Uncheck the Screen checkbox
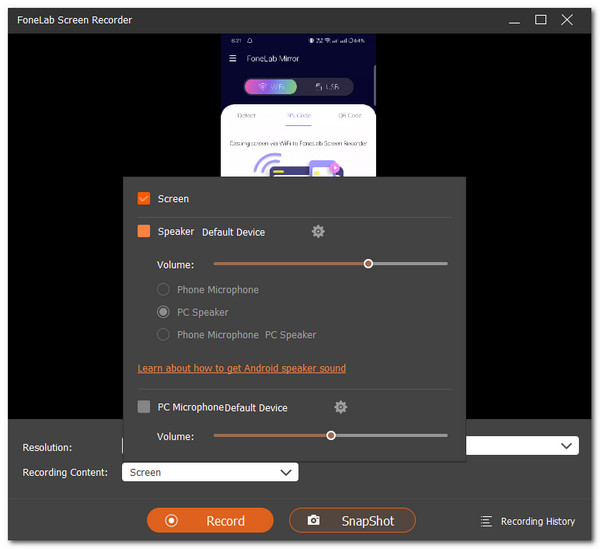Screen dimensions: 600x549 [144, 199]
